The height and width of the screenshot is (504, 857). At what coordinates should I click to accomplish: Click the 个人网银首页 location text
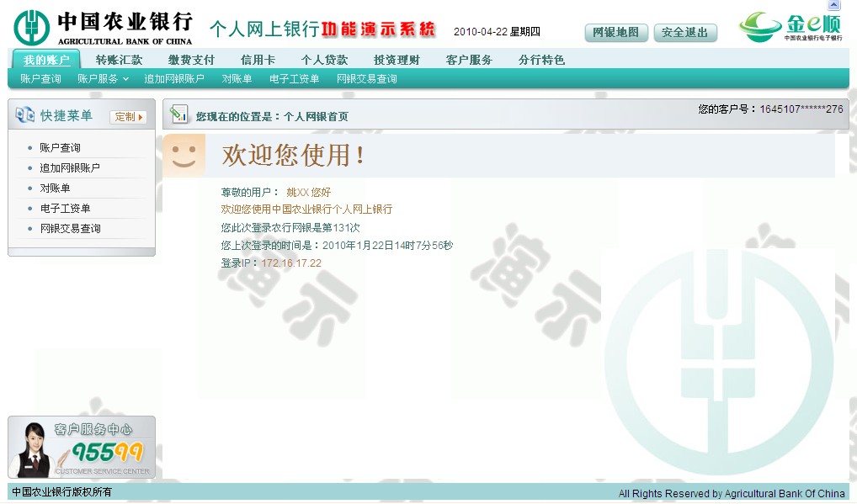coord(316,116)
